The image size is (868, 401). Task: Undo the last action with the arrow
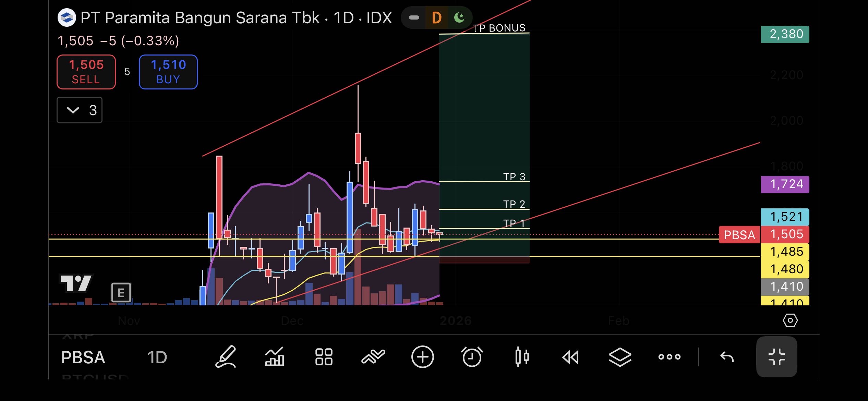tap(727, 357)
